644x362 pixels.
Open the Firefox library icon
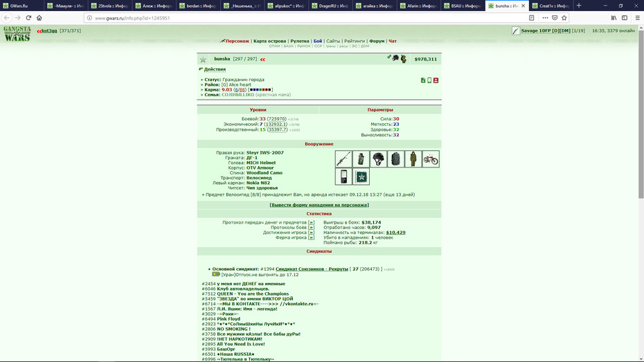[x=614, y=17]
